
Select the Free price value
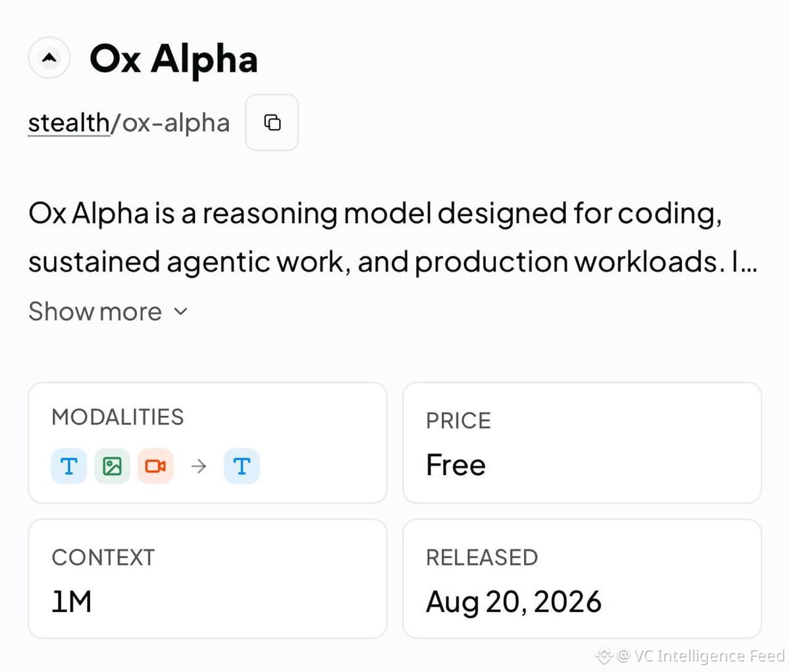coord(456,465)
